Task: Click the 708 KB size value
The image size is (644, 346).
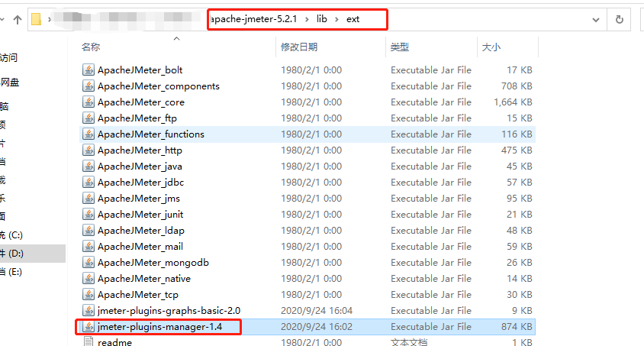Action: pos(517,86)
